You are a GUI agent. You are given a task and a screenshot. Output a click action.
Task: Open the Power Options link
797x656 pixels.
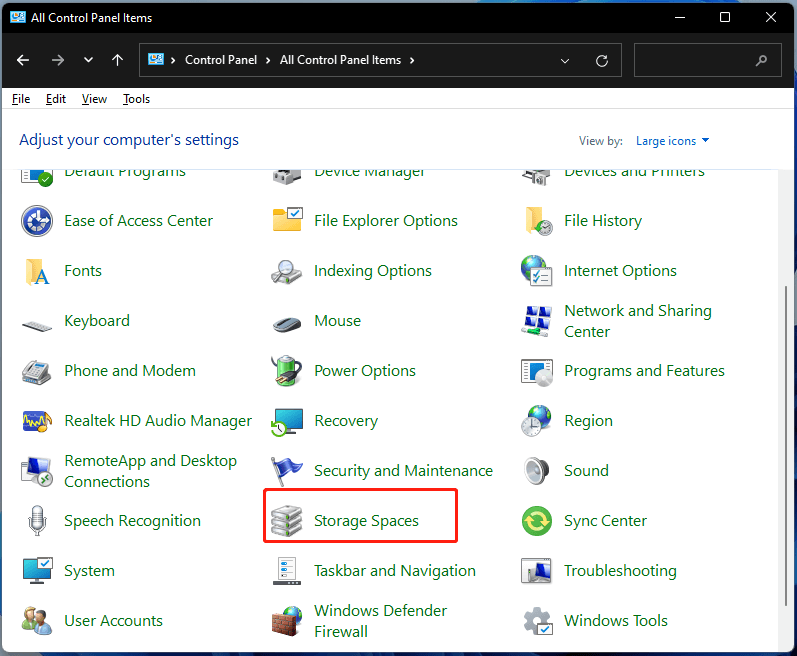(x=364, y=371)
